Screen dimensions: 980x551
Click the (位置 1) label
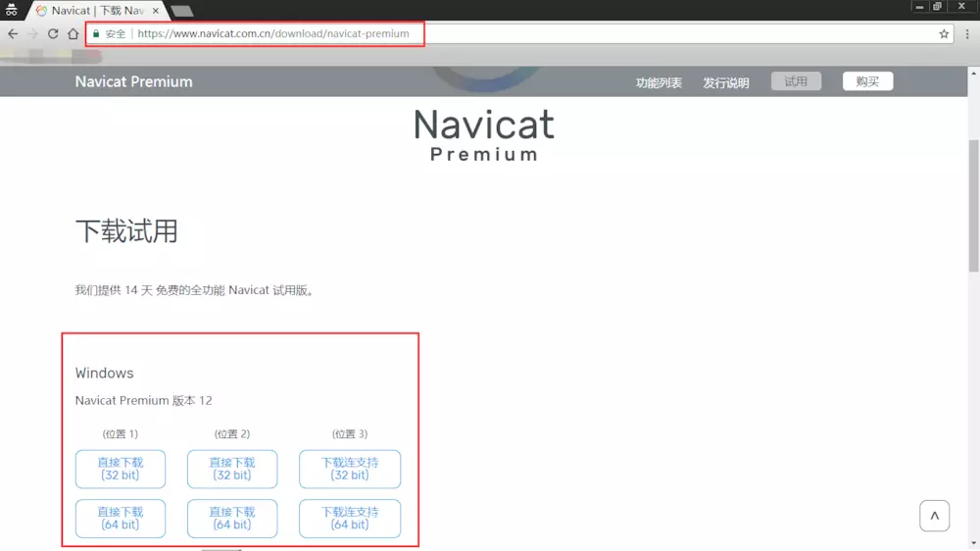point(120,434)
